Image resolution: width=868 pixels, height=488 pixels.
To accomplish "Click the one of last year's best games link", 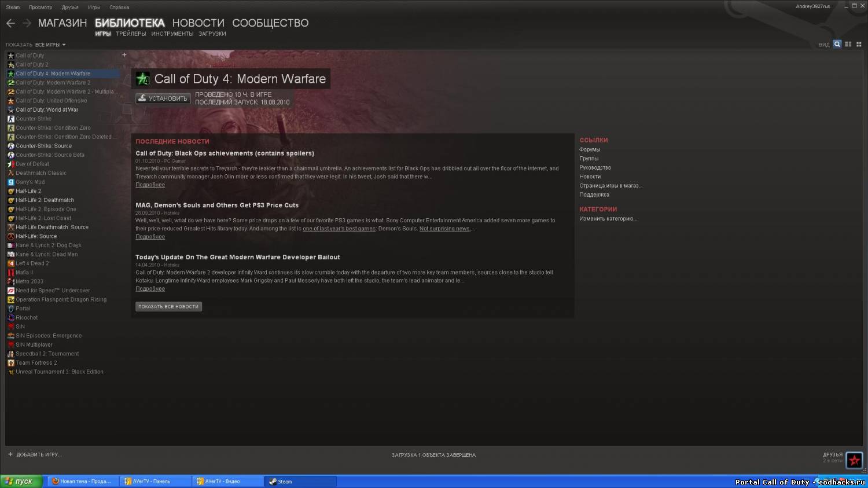I will click(x=339, y=229).
